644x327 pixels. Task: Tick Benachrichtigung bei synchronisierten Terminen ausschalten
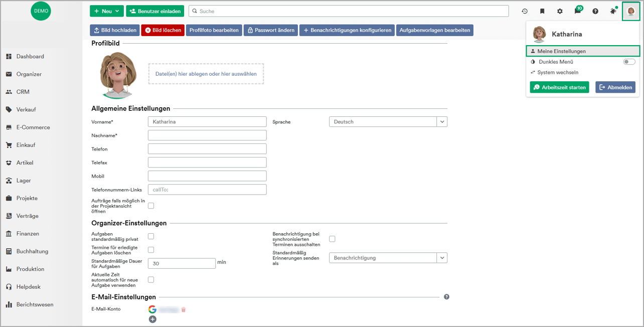[x=332, y=239]
